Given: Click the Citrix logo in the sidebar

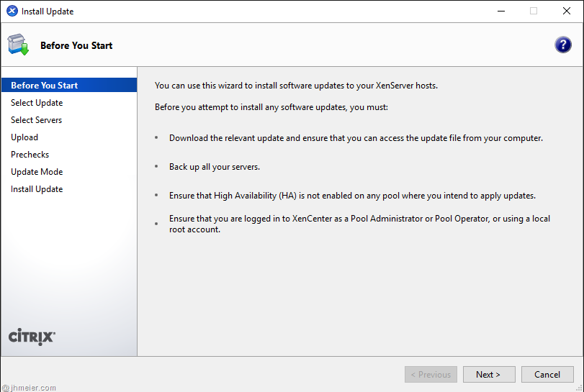Looking at the screenshot, I should click(32, 337).
